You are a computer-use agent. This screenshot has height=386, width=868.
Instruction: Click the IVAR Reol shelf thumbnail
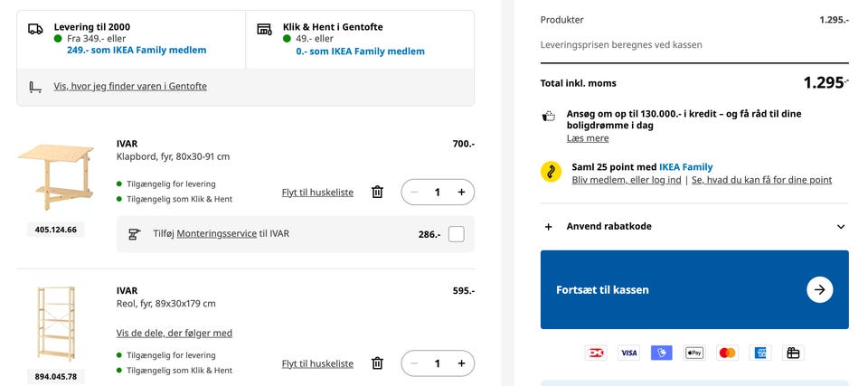(x=55, y=325)
